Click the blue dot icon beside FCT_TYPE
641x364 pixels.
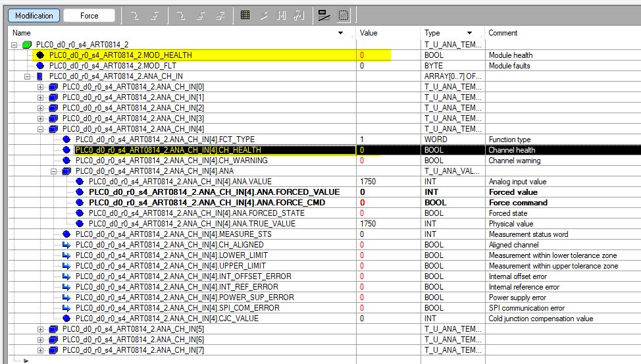pos(66,140)
